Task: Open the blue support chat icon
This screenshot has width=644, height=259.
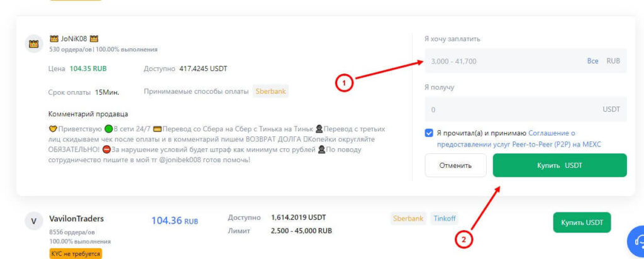Action: pos(636,241)
